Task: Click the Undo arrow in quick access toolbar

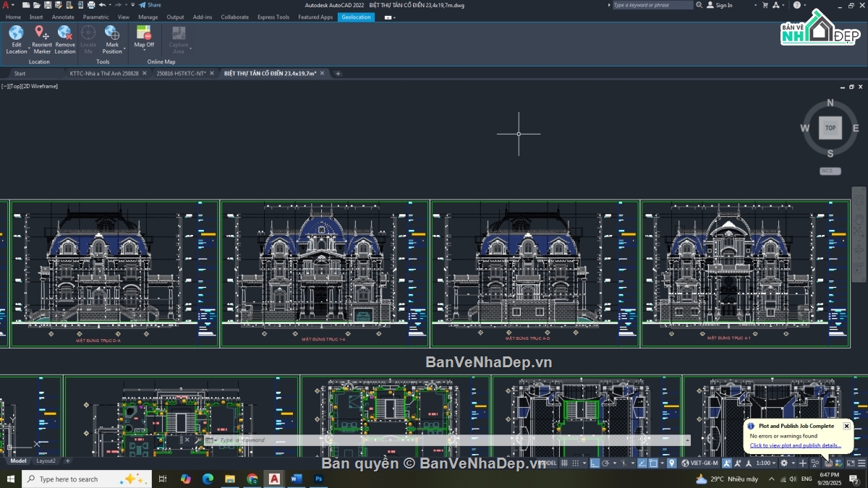Action: pyautogui.click(x=102, y=5)
